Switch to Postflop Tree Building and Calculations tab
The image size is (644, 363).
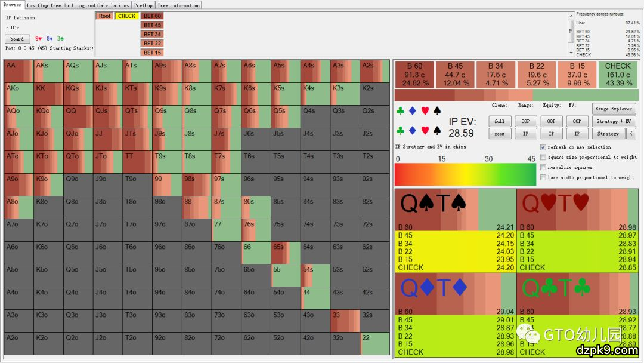78,5
